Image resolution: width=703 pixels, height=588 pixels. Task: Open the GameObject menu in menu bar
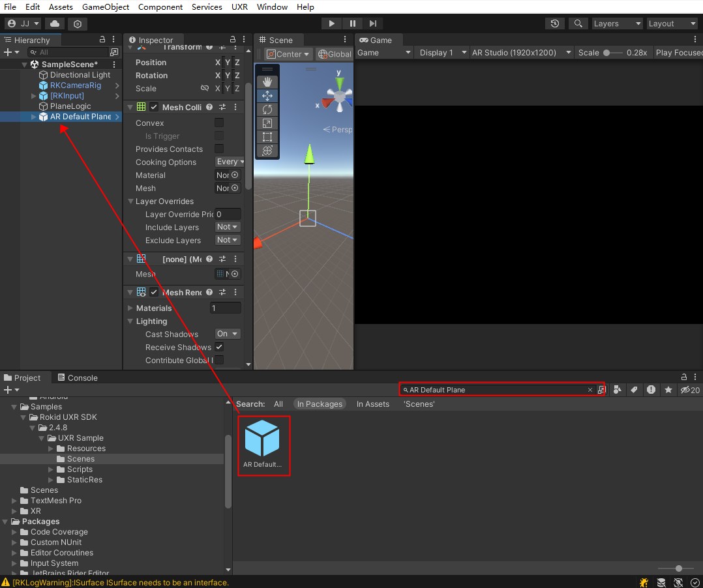(x=105, y=7)
